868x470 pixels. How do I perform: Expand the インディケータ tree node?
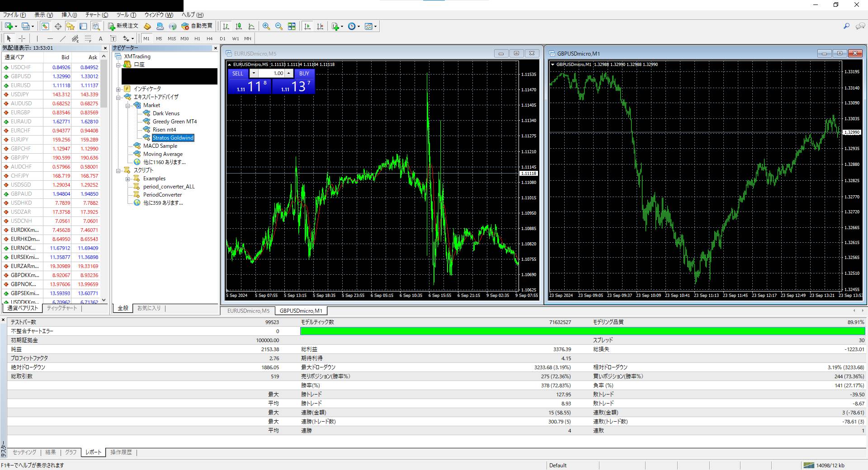(x=118, y=89)
